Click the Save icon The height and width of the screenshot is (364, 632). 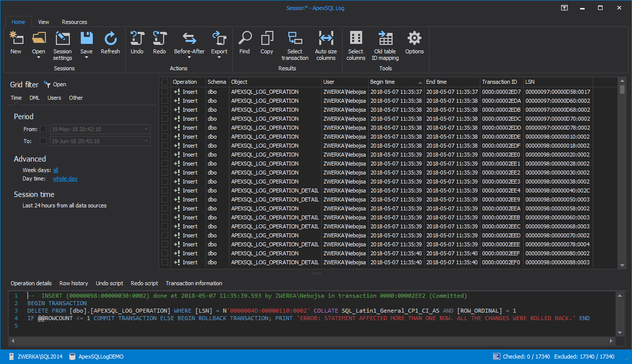pos(86,38)
